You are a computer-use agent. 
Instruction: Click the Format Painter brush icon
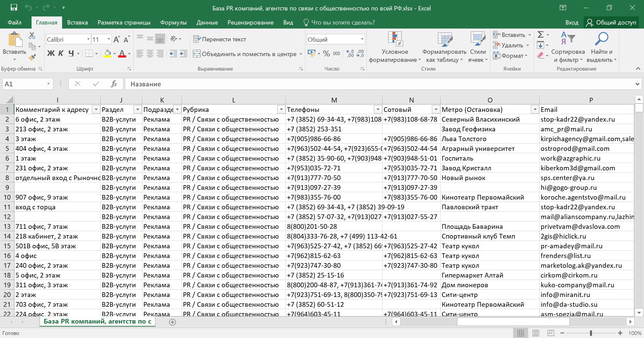pyautogui.click(x=32, y=57)
